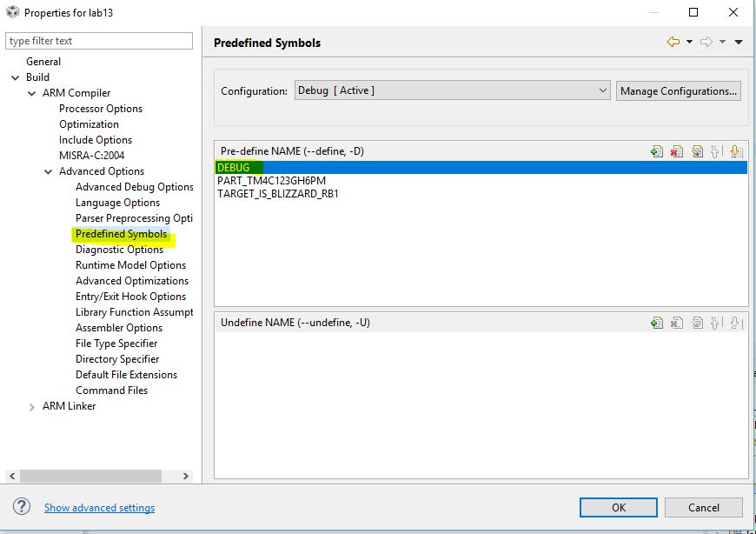Select Runtime Model Options
Image resolution: width=756 pixels, height=534 pixels.
130,265
